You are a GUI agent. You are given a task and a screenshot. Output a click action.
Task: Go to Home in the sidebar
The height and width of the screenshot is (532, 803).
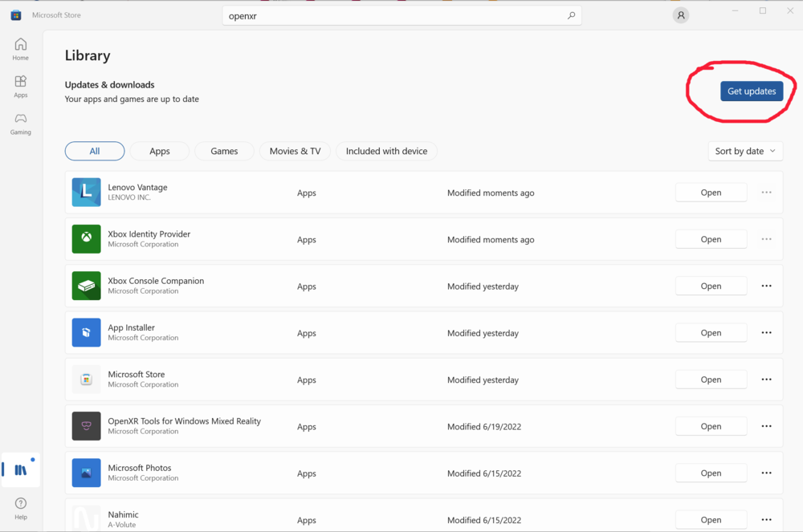tap(21, 48)
